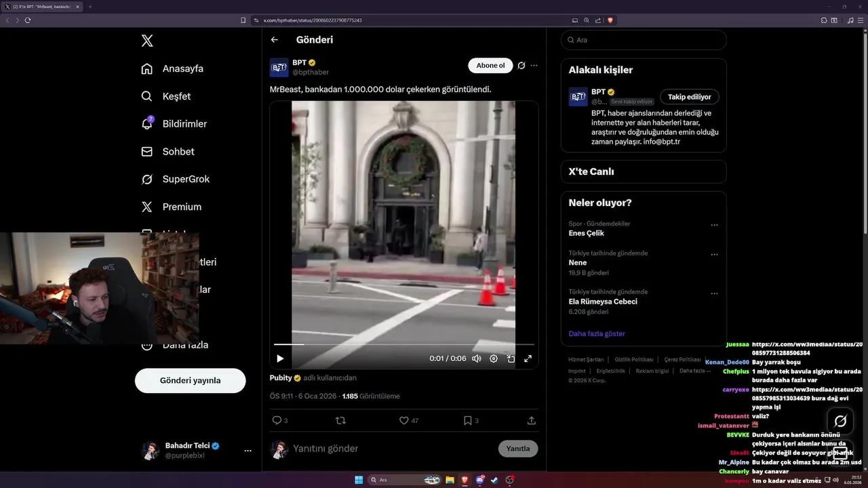The height and width of the screenshot is (488, 868).
Task: Play the video
Action: (280, 359)
